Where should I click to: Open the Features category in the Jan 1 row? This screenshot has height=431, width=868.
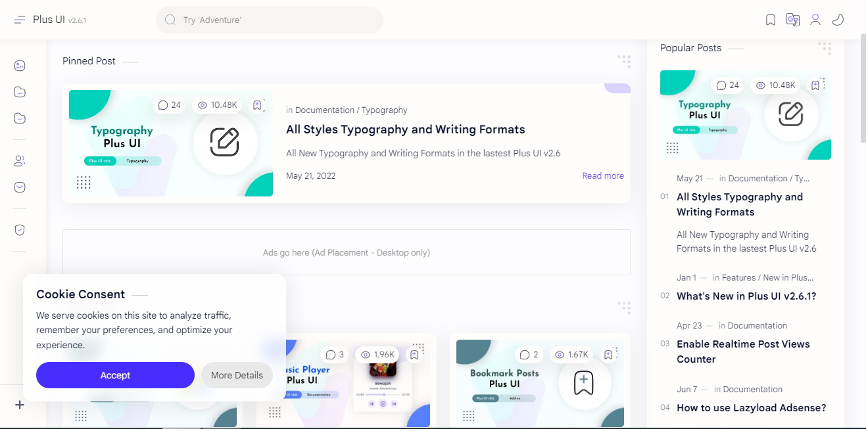click(739, 278)
